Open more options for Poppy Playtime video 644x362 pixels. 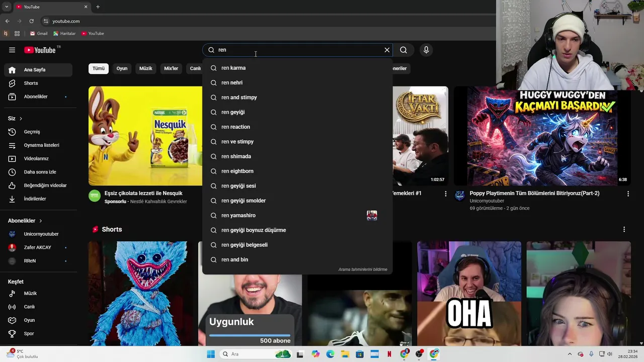pyautogui.click(x=628, y=194)
